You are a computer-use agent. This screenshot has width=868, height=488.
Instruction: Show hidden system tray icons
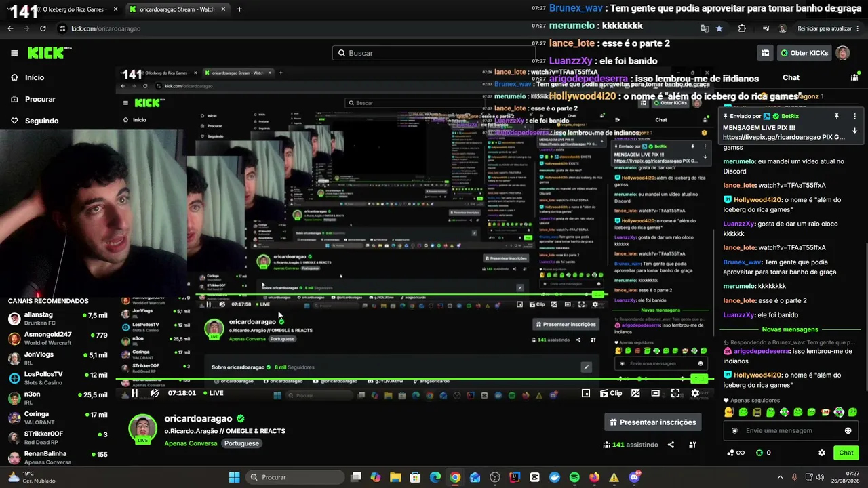(780, 477)
